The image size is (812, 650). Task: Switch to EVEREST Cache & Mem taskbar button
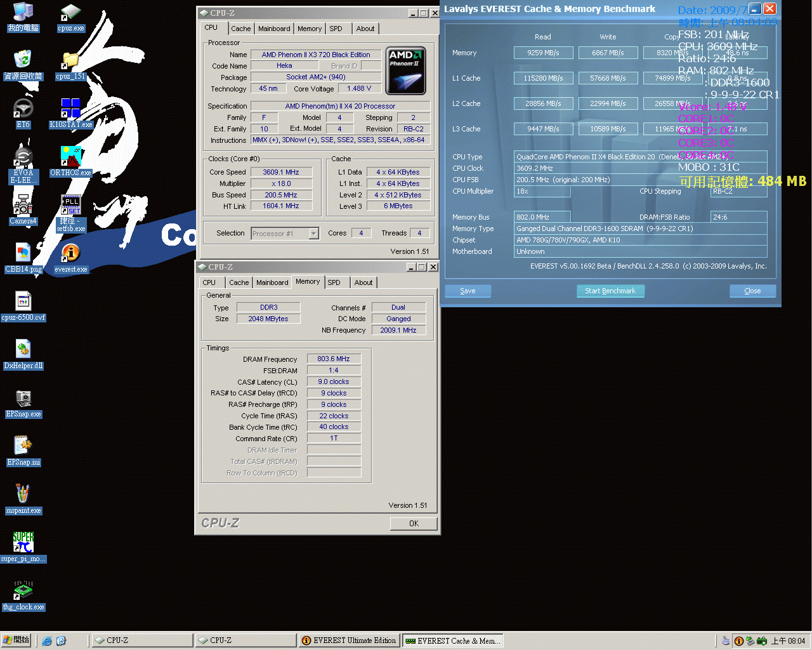click(453, 640)
